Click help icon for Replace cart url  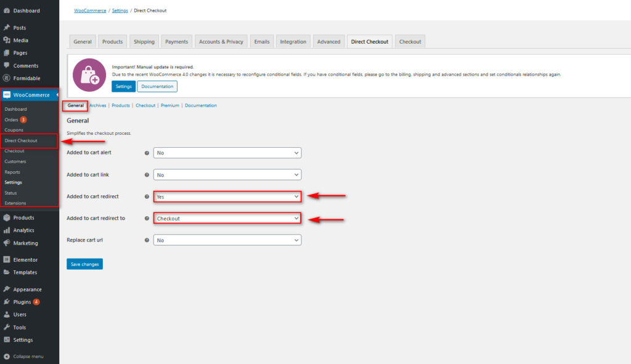(x=147, y=240)
